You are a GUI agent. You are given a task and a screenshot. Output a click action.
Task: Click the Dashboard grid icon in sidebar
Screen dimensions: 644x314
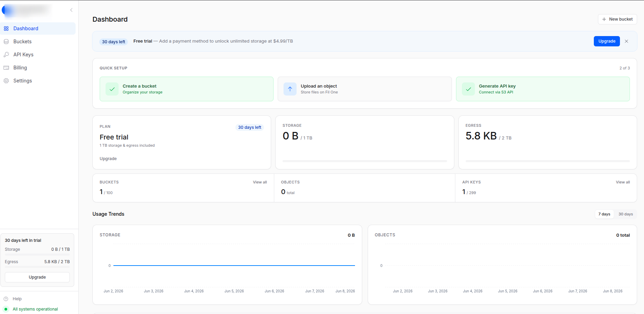click(x=6, y=29)
